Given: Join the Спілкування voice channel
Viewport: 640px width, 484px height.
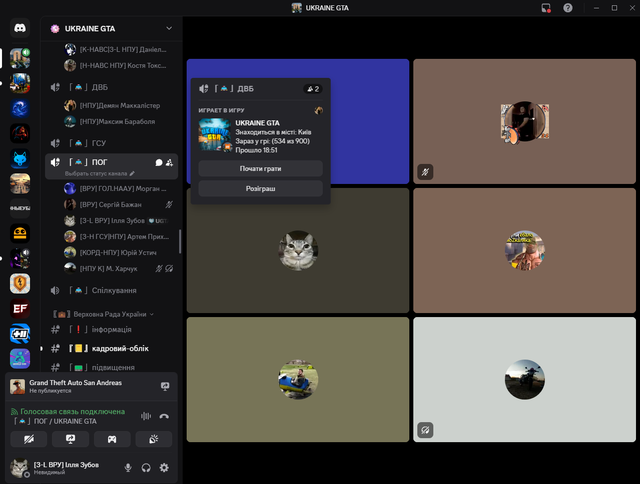Looking at the screenshot, I should tap(111, 291).
